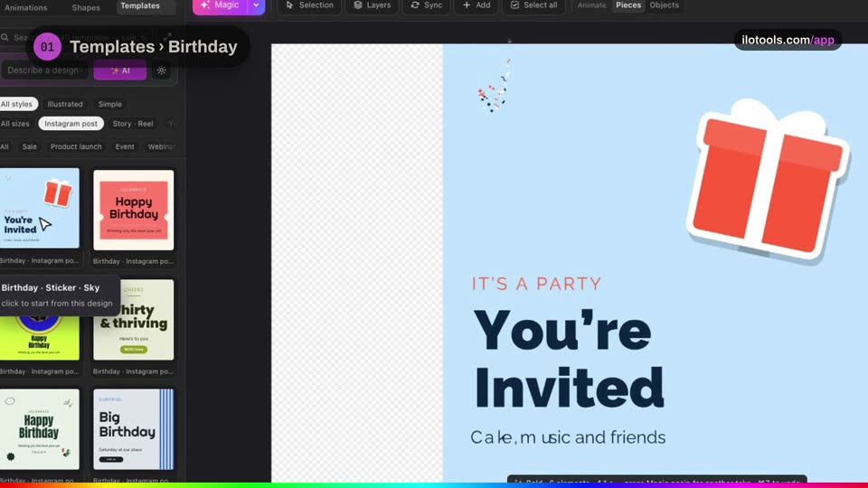
Task: Switch to Pieces mode
Action: 628,5
